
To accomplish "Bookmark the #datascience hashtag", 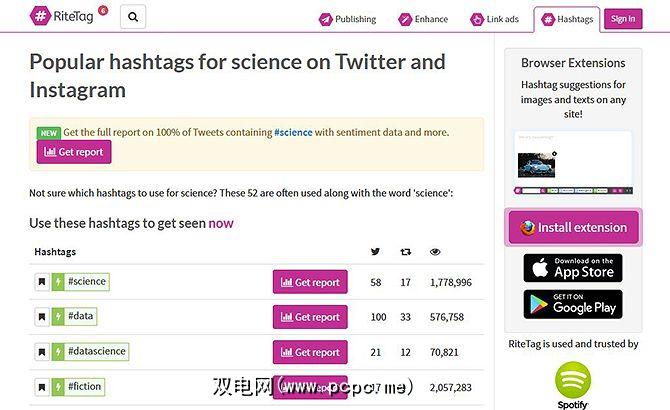I will pyautogui.click(x=42, y=352).
